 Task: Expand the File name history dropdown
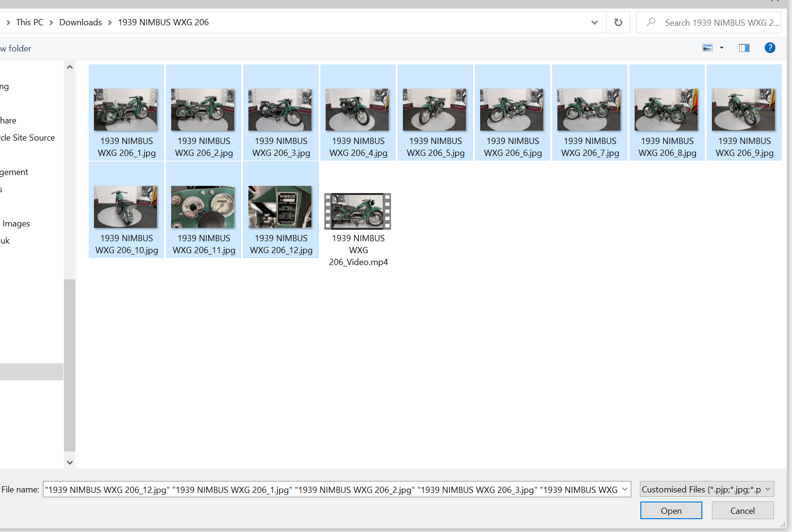(625, 490)
